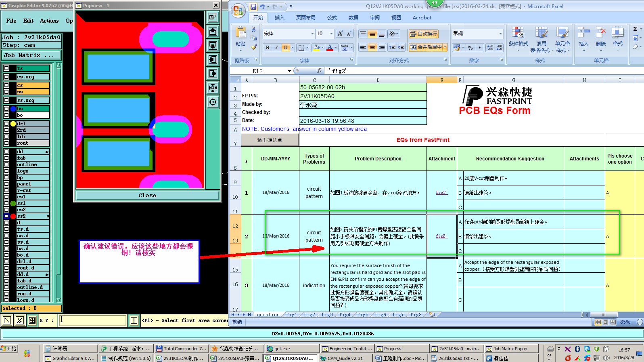Click the exclamation icon beside the XY field
Image resolution: width=644 pixels, height=362 pixels.
pos(134,320)
